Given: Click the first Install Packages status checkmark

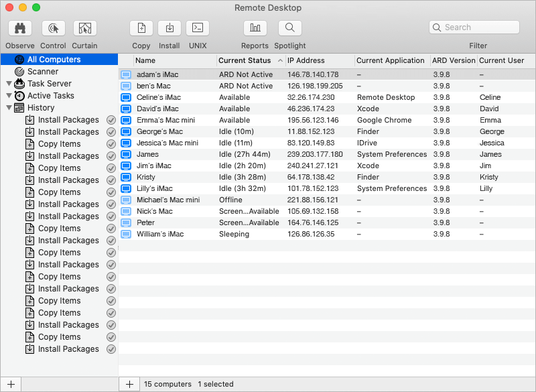Looking at the screenshot, I should [111, 120].
